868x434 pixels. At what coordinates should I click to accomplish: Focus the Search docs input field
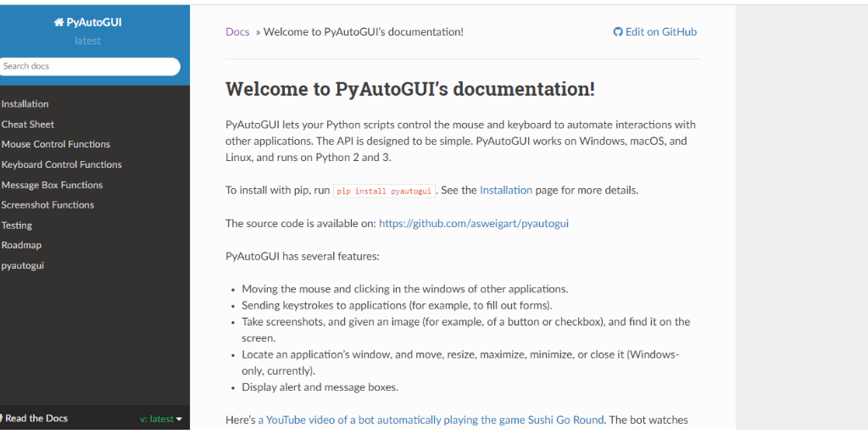tap(90, 66)
